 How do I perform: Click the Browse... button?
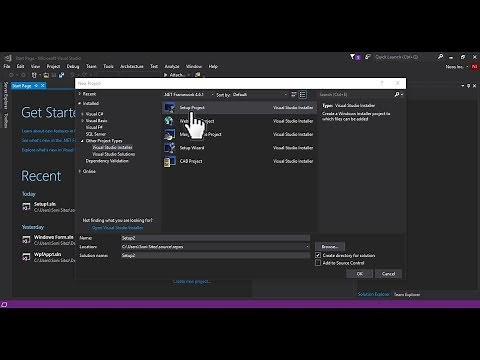tap(330, 247)
